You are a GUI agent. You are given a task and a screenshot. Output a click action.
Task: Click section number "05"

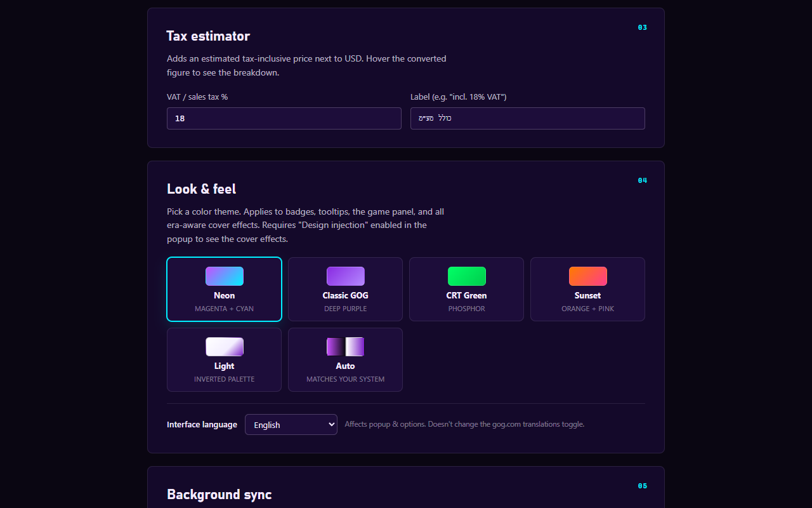[x=643, y=486]
